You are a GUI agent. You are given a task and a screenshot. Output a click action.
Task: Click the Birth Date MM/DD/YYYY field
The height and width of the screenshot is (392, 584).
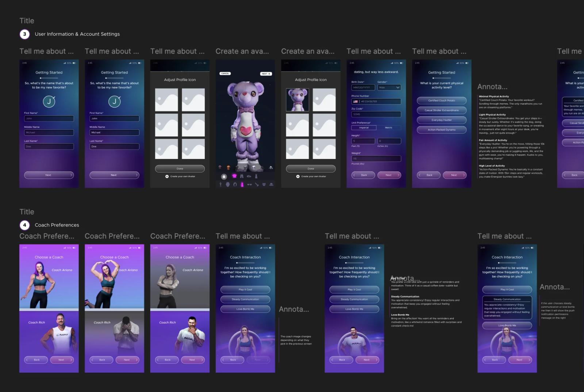point(363,88)
